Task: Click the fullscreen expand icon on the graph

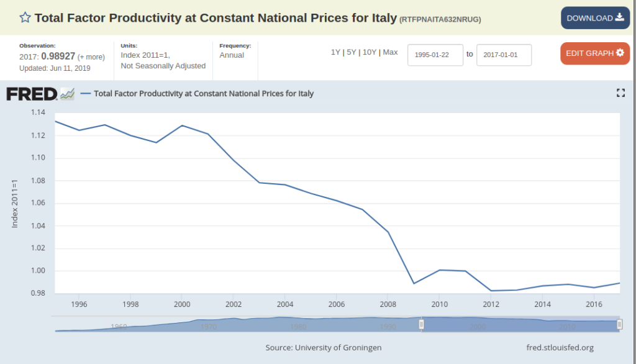Action: click(620, 93)
